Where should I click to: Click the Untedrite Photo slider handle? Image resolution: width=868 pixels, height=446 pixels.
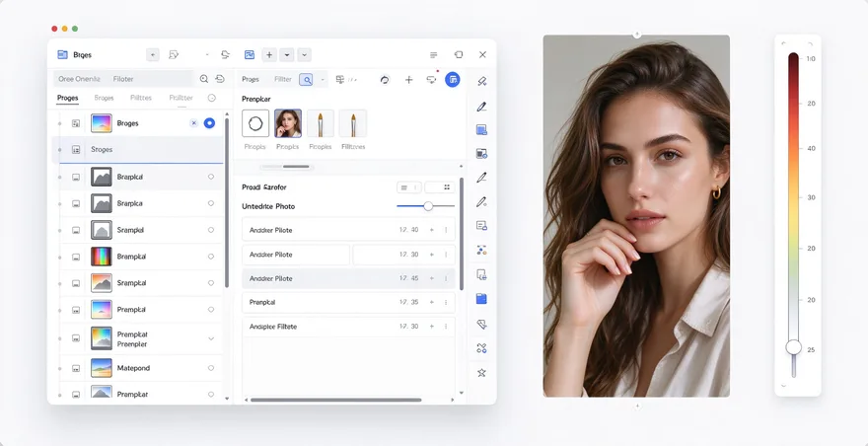tap(428, 206)
